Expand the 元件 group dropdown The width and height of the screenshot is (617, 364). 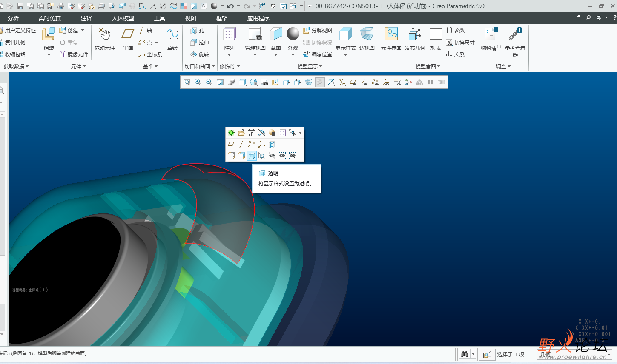78,66
